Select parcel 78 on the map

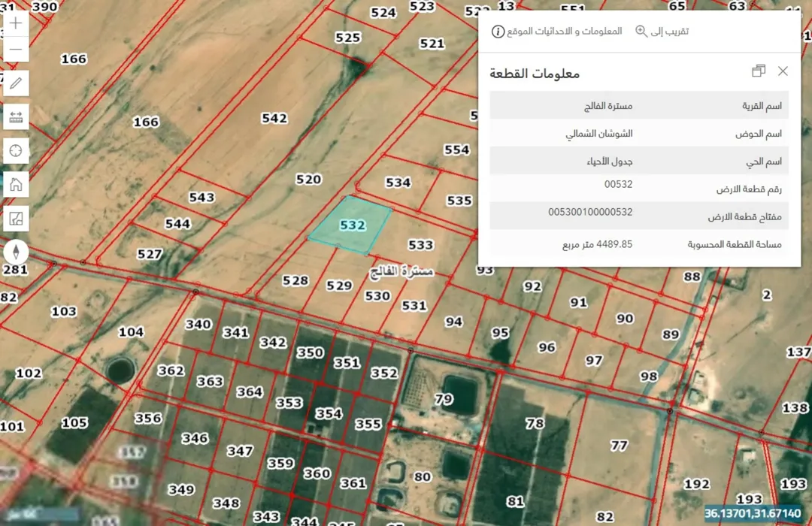click(535, 424)
